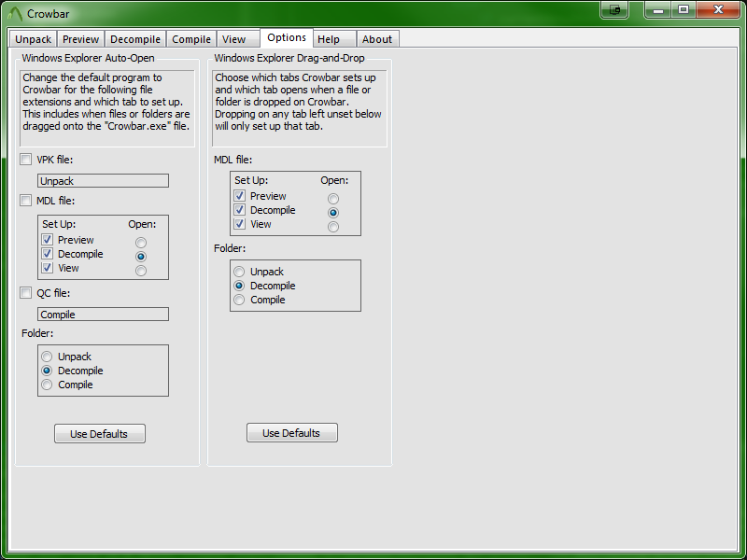Click the 'Set Up:' heading in Drag-and-Drop panel

[251, 180]
